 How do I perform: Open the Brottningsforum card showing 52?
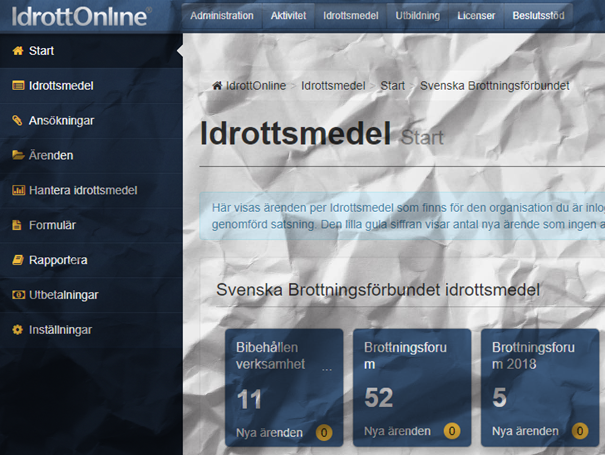click(x=412, y=387)
